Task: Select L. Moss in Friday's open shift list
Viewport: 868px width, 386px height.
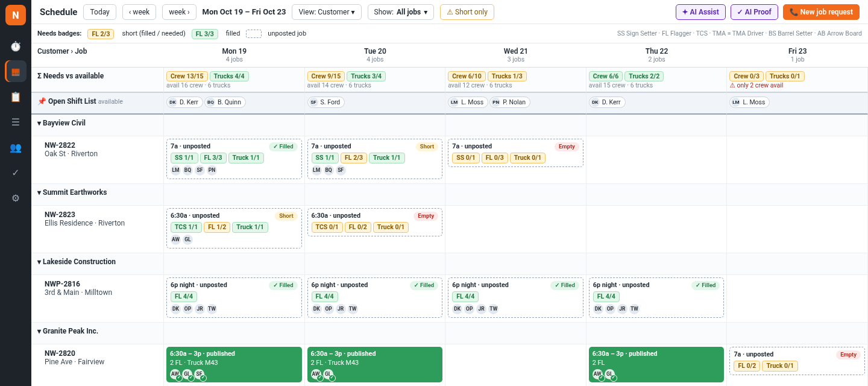Action: click(x=749, y=102)
